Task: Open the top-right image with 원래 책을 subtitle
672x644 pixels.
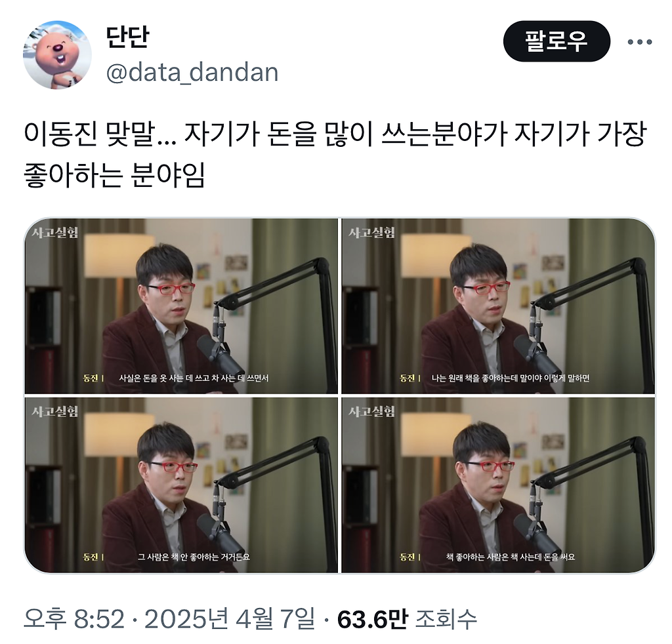Action: pos(498,306)
